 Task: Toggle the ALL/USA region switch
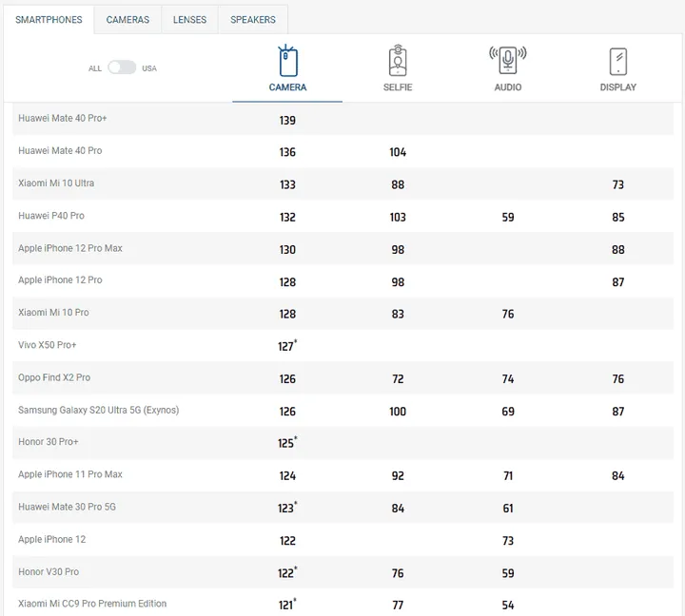[x=122, y=67]
